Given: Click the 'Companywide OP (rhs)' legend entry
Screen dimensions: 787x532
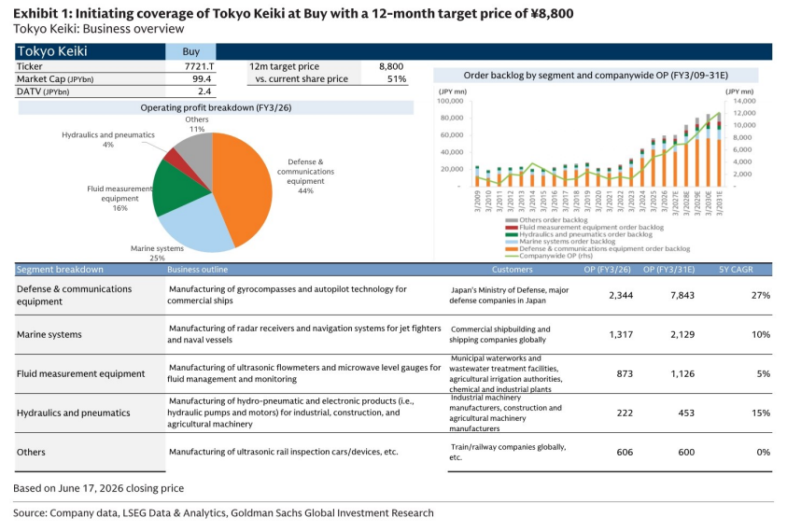Looking at the screenshot, I should pyautogui.click(x=549, y=256).
